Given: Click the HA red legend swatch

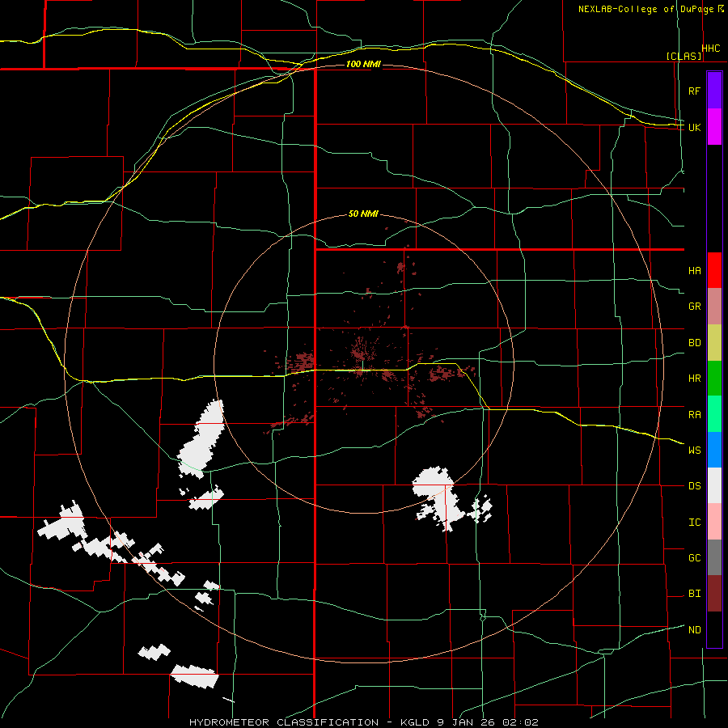Looking at the screenshot, I should 714,270.
